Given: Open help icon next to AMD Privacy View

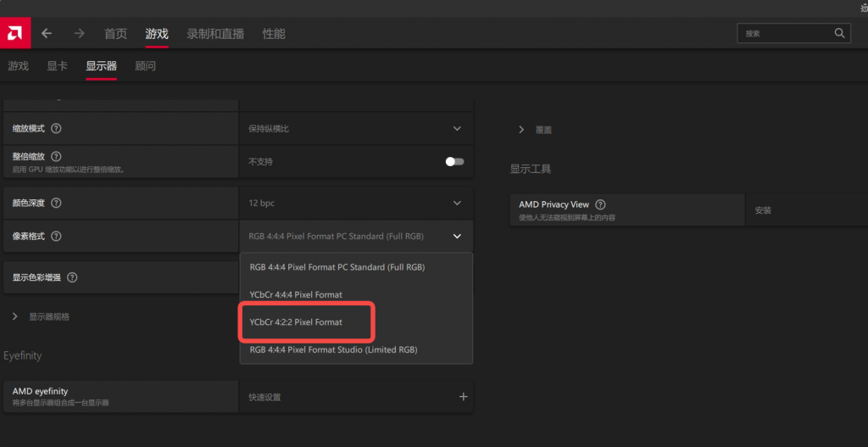Looking at the screenshot, I should click(x=600, y=204).
